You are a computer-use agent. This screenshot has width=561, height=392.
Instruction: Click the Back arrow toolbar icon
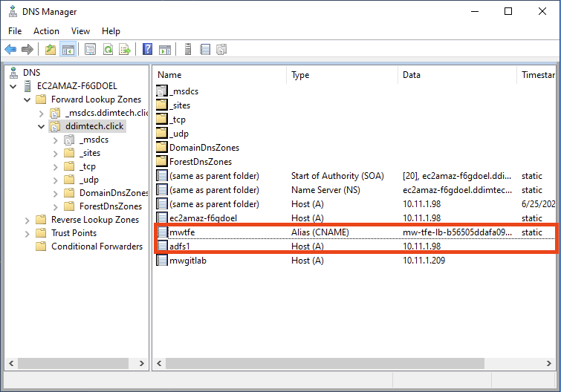pyautogui.click(x=10, y=49)
